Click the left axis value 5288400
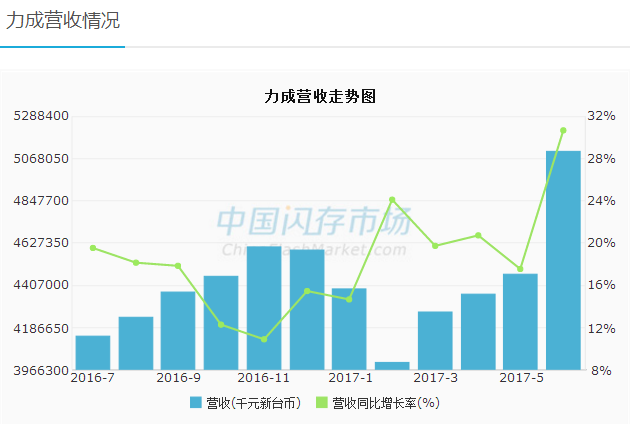Image resolution: width=630 pixels, height=424 pixels. [41, 116]
